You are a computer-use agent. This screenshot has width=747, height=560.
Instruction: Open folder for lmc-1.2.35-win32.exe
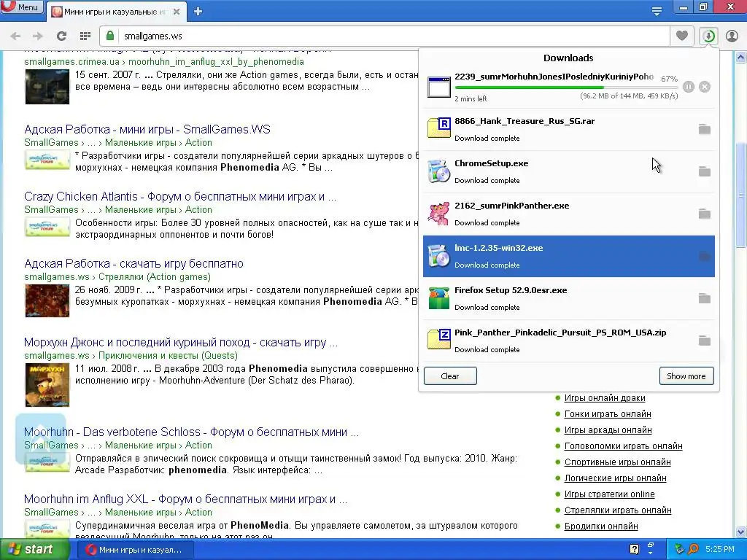coord(704,256)
